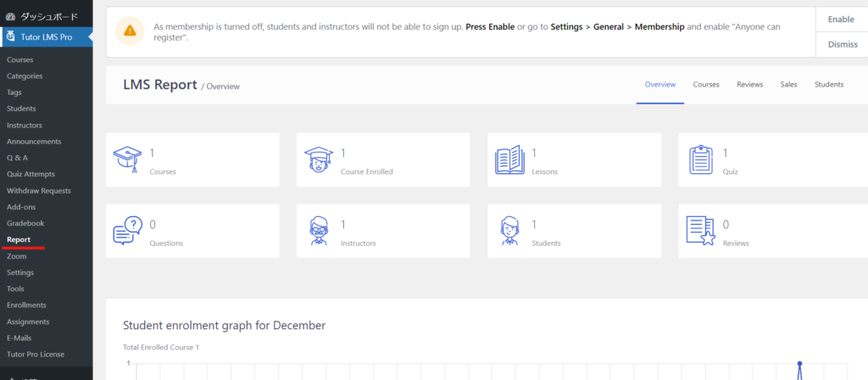Open the Students report tab
The image size is (868, 380).
828,85
